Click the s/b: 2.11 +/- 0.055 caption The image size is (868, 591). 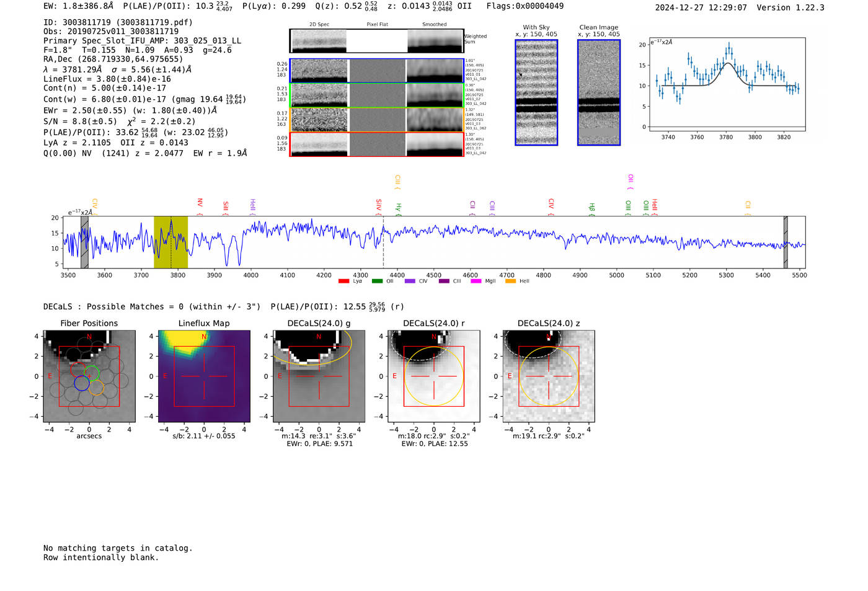[204, 436]
